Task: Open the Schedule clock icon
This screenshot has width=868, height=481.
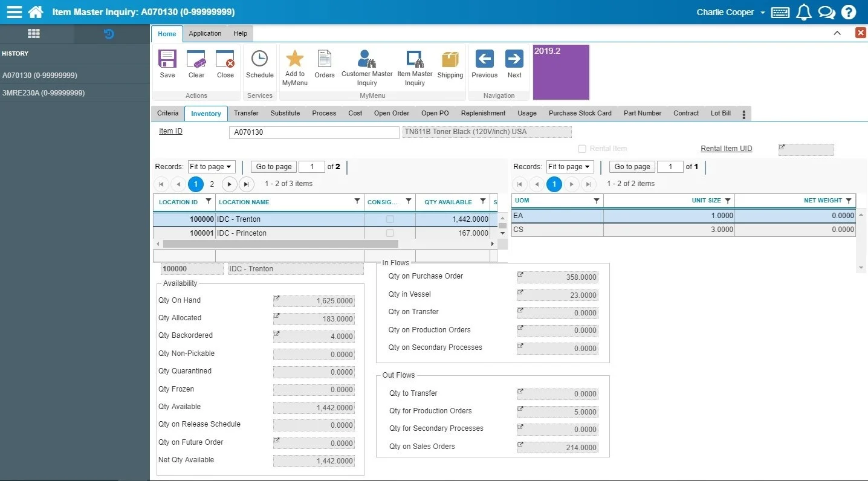Action: pos(259,59)
